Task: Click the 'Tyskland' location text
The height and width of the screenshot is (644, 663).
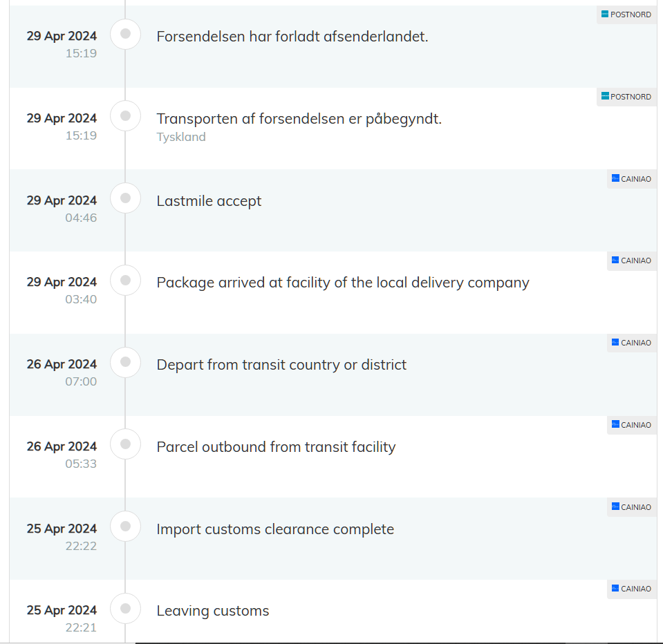Action: (181, 137)
